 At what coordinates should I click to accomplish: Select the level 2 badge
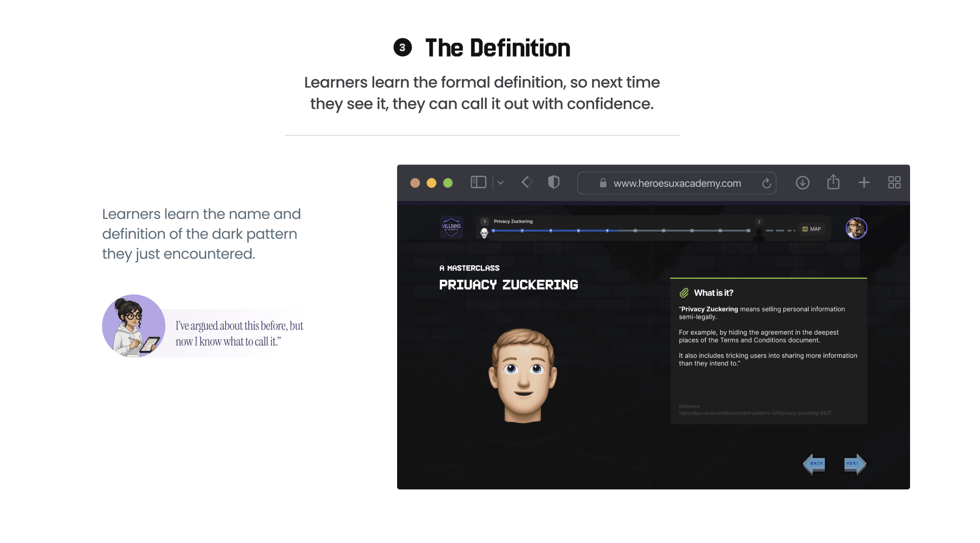[x=759, y=221]
